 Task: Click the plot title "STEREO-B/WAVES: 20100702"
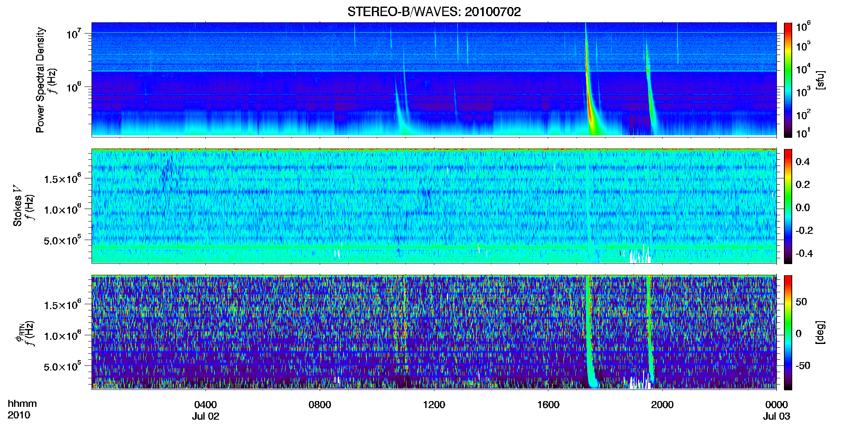point(434,12)
